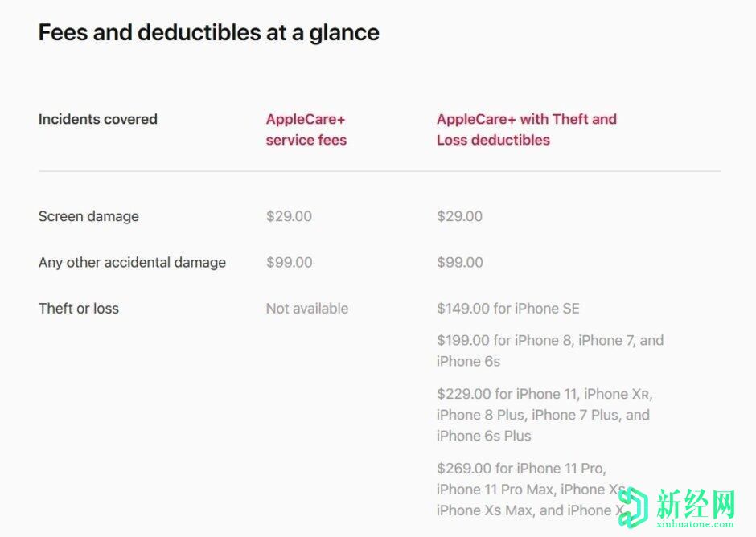
Task: Click the "$149.00 for iPhone SE" entry
Action: [507, 308]
